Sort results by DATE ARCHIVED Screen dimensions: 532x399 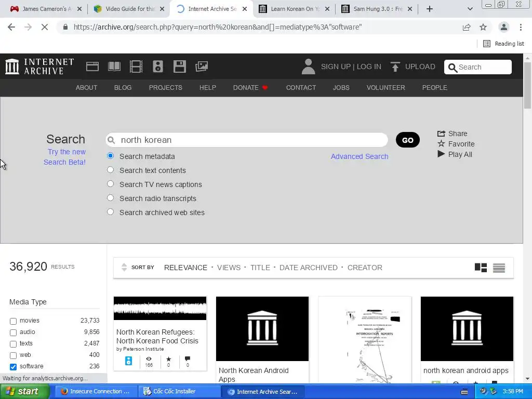(x=309, y=268)
